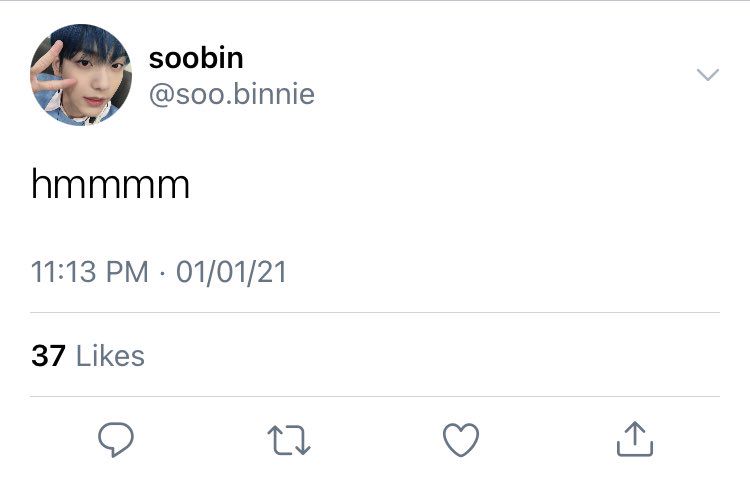Reply to soobin's tweet via speech bubble
Image resolution: width=750 pixels, height=482 pixels.
[x=116, y=439]
